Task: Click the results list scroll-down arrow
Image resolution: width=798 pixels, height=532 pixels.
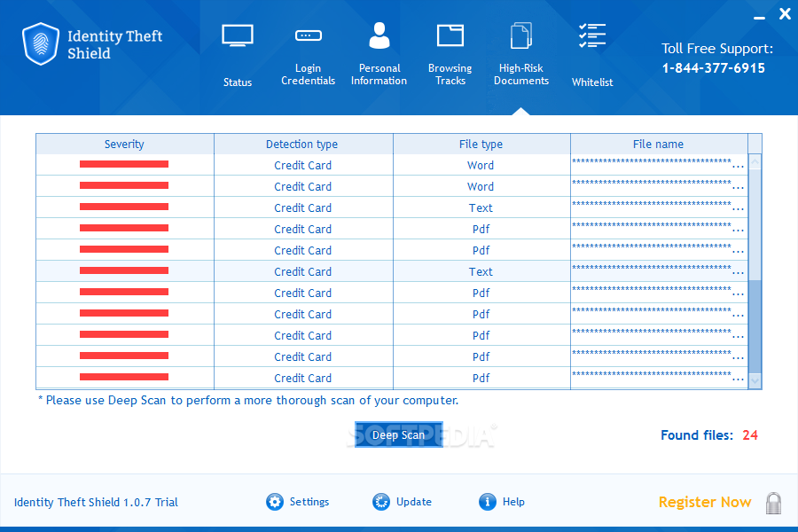Action: point(755,380)
